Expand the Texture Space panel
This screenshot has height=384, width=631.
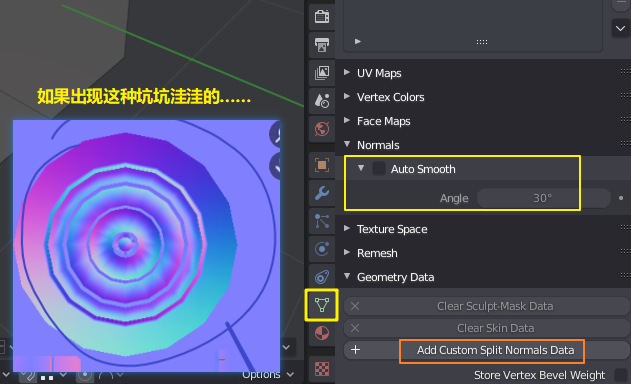pyautogui.click(x=346, y=228)
